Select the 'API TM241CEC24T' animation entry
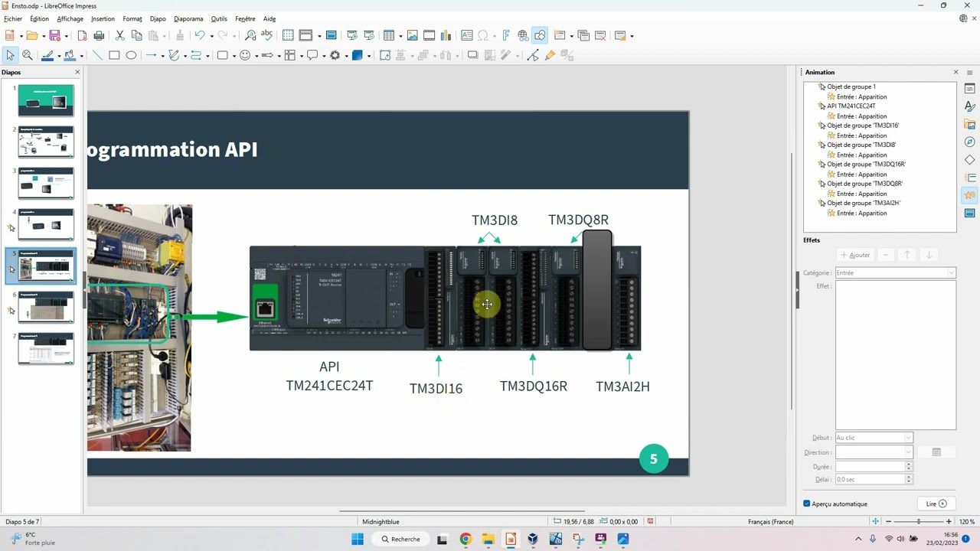 click(x=851, y=106)
